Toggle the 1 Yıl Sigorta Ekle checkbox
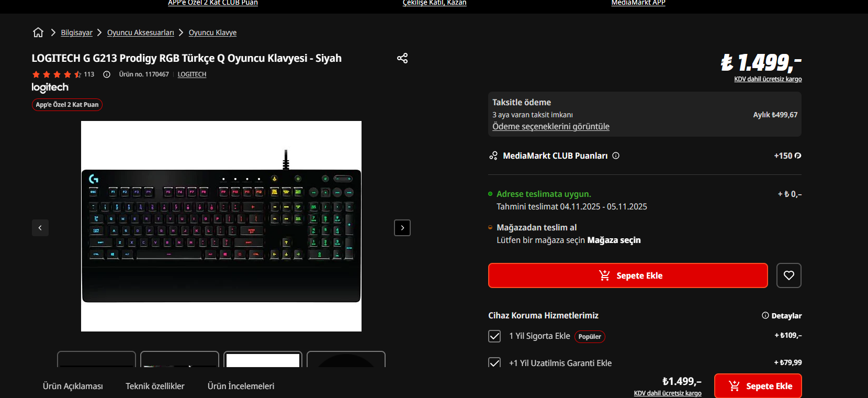The width and height of the screenshot is (868, 398). tap(494, 336)
